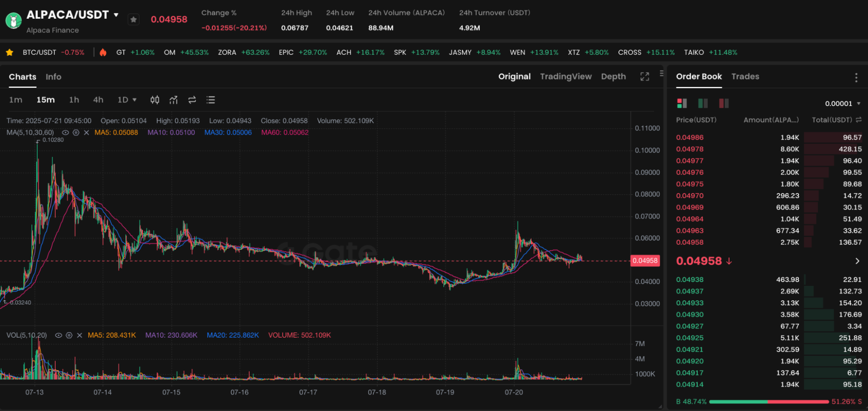
Task: Click the JASMY +8.94% ticker
Action: [475, 52]
